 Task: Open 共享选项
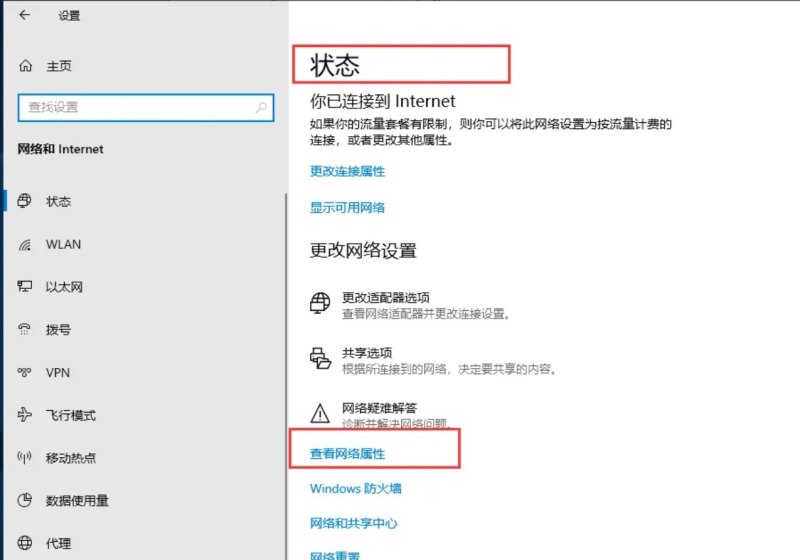click(x=367, y=353)
